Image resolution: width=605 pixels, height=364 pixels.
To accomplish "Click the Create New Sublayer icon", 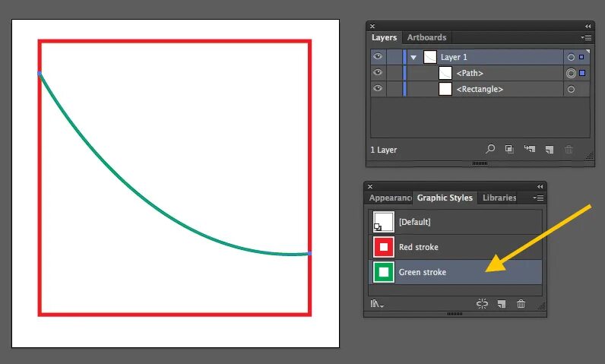I will pos(529,150).
